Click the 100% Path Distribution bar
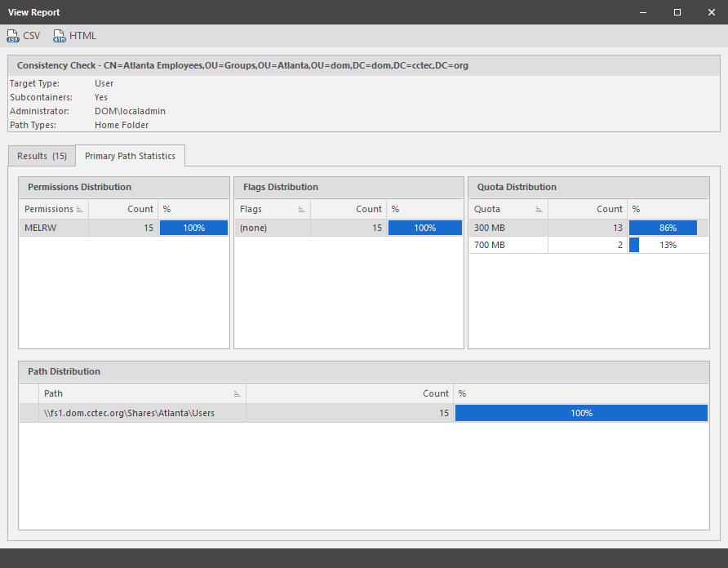 pyautogui.click(x=581, y=413)
